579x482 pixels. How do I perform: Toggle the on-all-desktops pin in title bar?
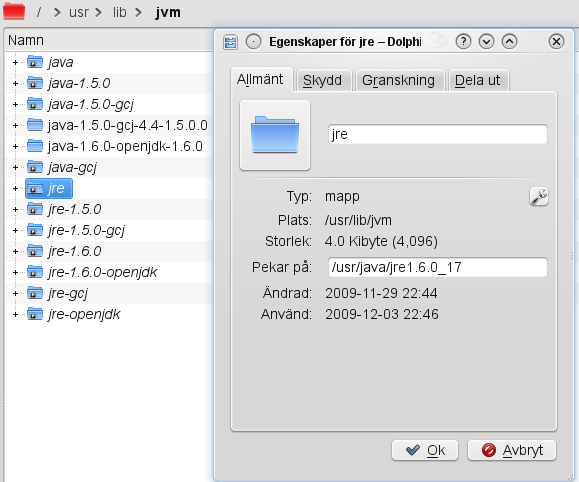253,41
